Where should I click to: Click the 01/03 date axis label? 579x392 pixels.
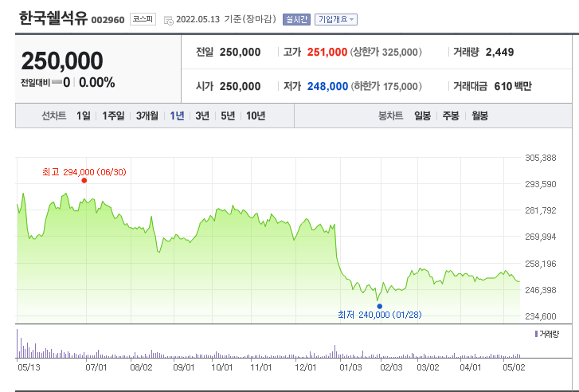click(350, 367)
